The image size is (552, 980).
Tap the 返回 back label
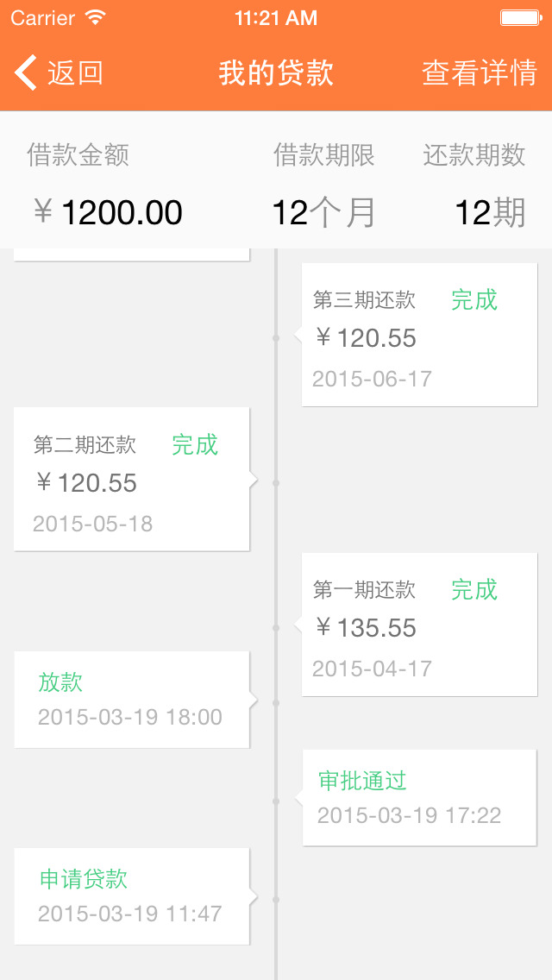(x=76, y=73)
